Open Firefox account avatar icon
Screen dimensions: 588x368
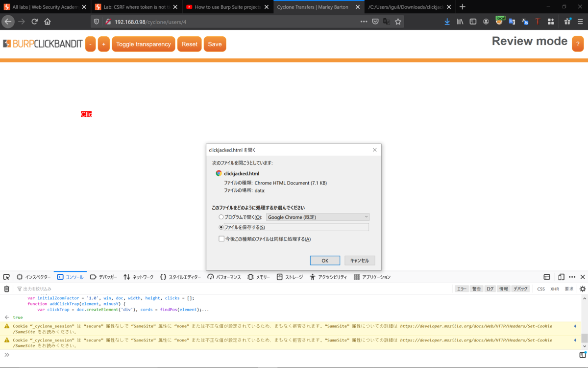coord(486,22)
